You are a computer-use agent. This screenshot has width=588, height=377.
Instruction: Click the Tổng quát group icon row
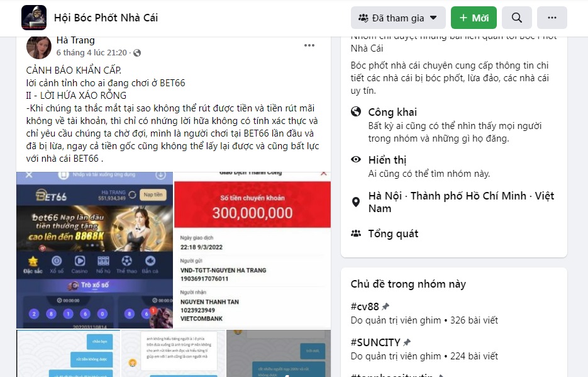[x=384, y=234]
